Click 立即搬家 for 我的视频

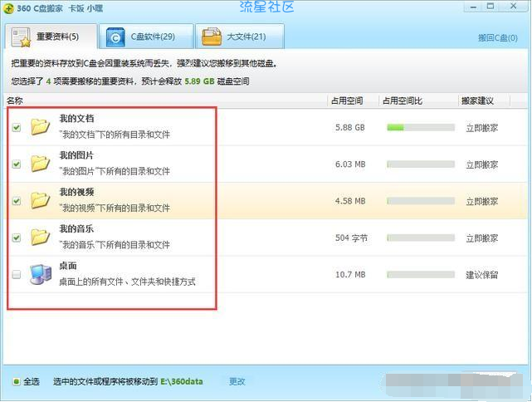coord(481,201)
